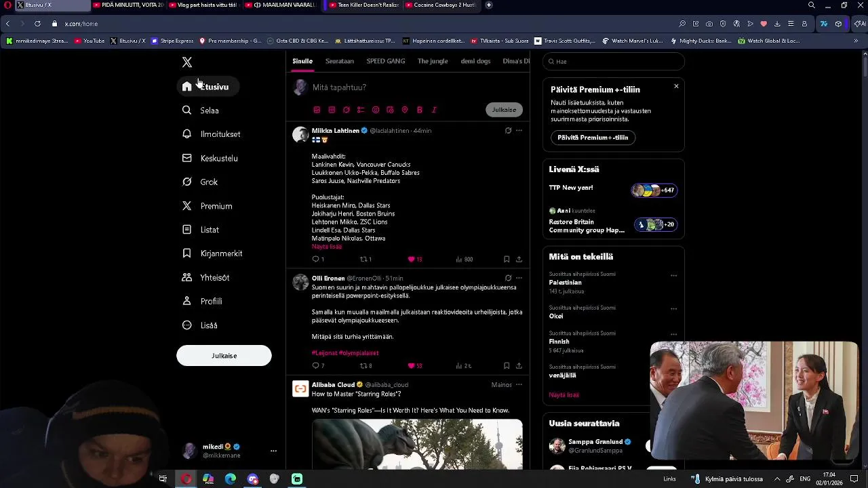Image resolution: width=868 pixels, height=488 pixels.
Task: Open more menu on Miikka Lahtinen's post
Action: [x=519, y=130]
